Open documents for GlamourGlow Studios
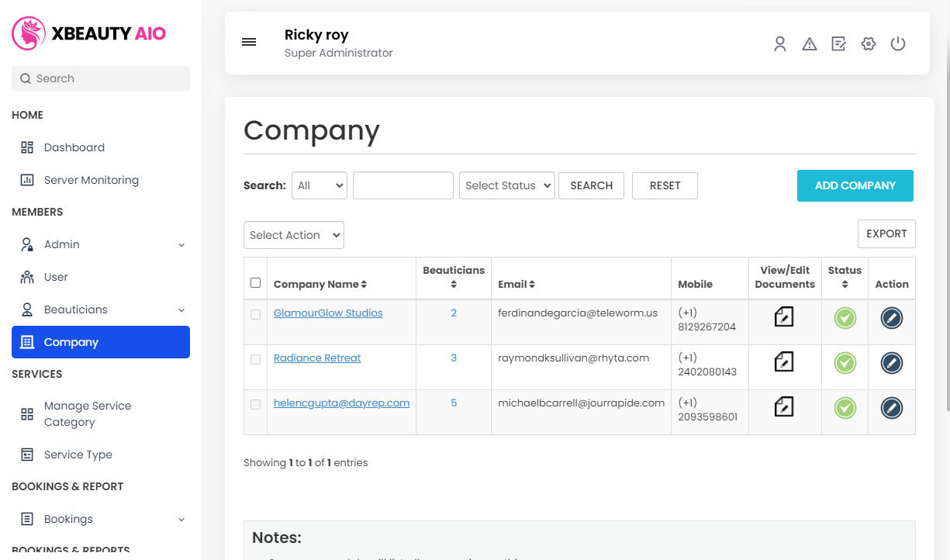The height and width of the screenshot is (560, 950). 784,317
